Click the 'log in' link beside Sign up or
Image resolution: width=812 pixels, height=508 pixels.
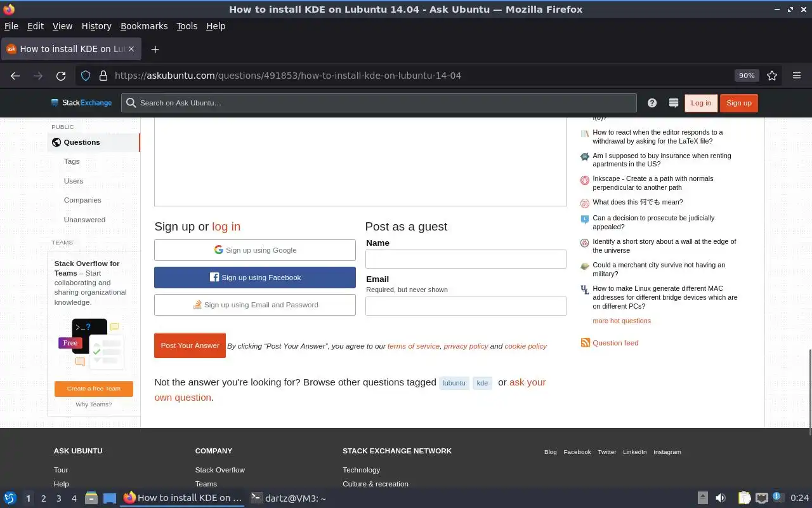tap(226, 227)
